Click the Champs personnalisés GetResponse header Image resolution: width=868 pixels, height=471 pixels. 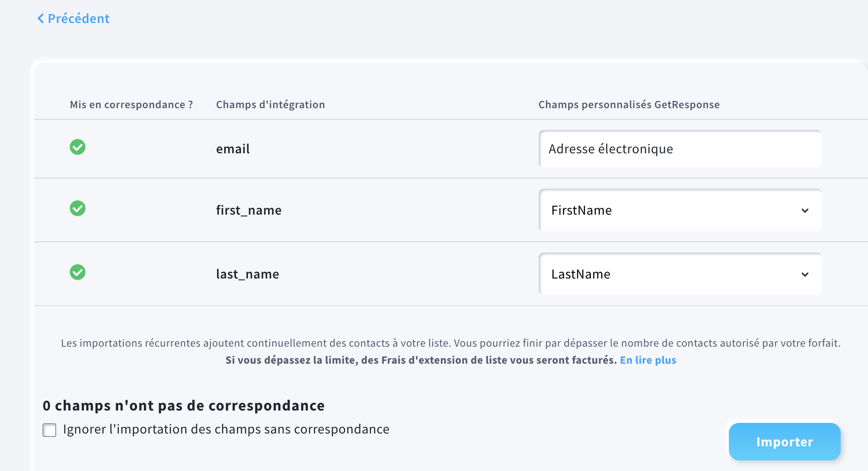pos(629,104)
